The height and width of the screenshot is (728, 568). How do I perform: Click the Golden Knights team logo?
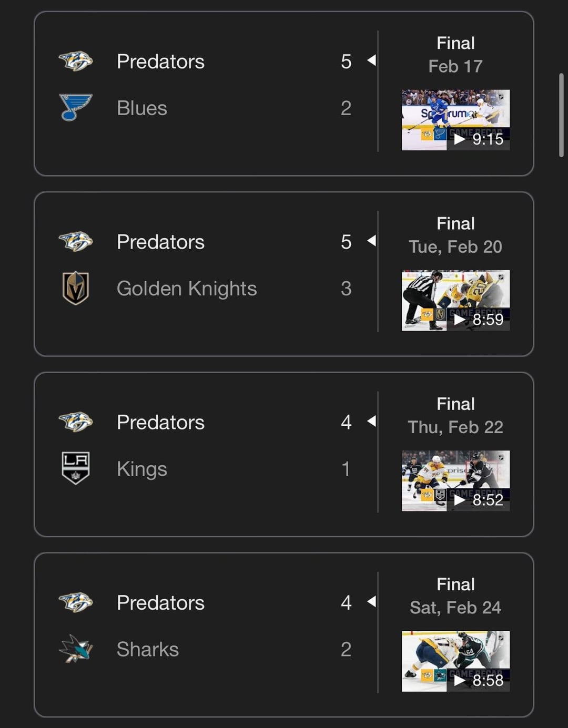76,288
